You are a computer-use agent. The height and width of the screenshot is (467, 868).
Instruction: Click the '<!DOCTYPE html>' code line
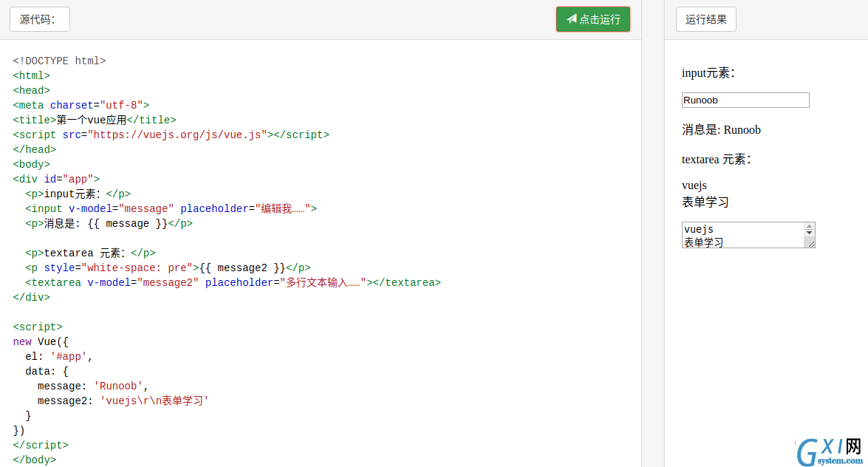coord(59,61)
